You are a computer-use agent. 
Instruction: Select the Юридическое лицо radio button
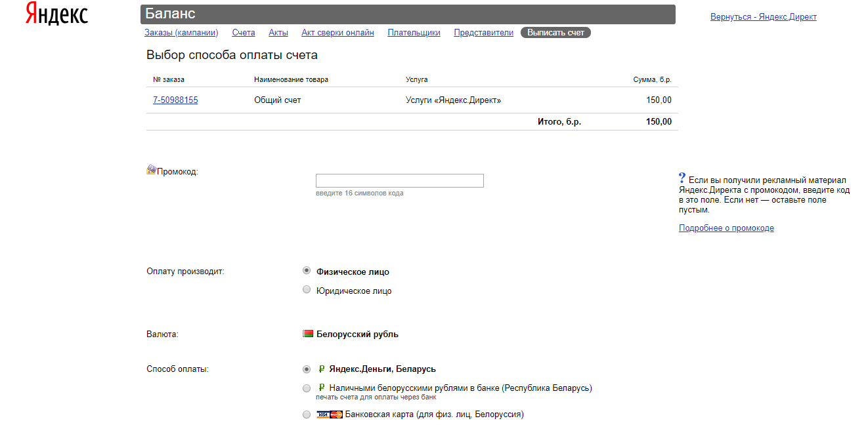[x=307, y=289]
